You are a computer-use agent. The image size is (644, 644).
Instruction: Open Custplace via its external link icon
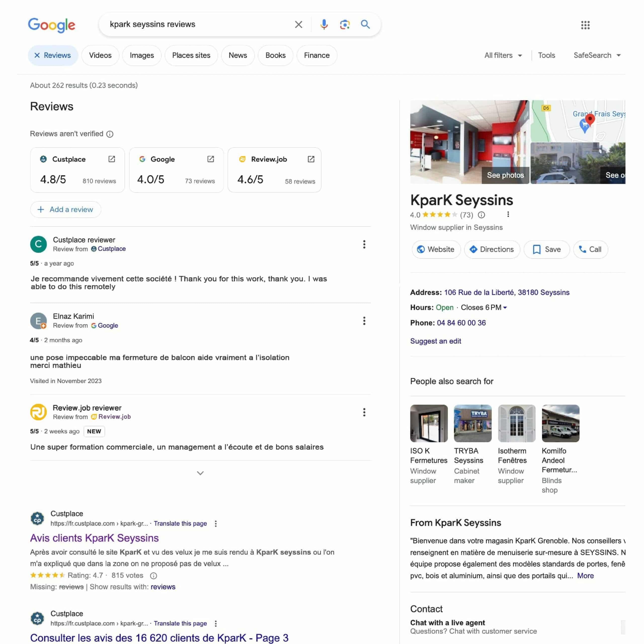click(x=112, y=159)
